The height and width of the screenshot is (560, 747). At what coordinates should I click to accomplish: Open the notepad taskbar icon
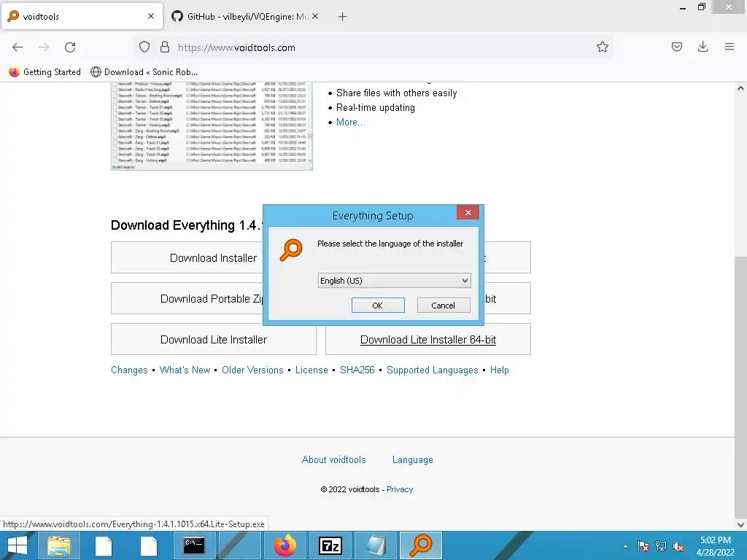pyautogui.click(x=376, y=545)
